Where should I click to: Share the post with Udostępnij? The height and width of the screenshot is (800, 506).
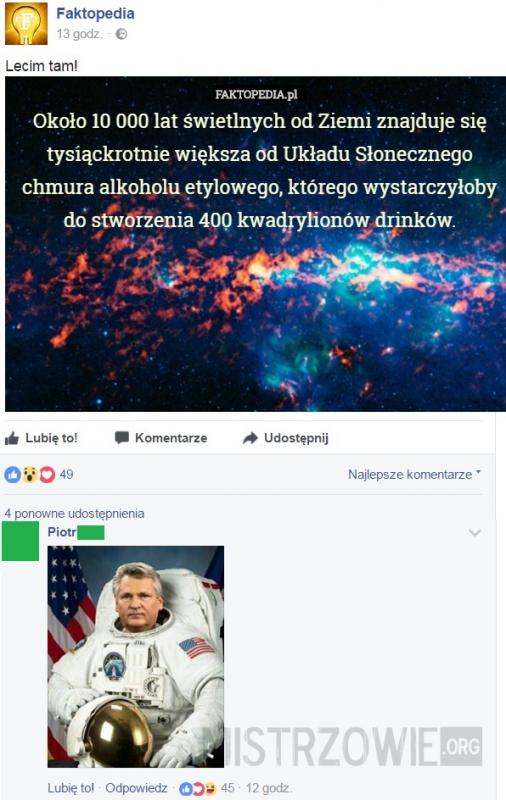tap(286, 438)
